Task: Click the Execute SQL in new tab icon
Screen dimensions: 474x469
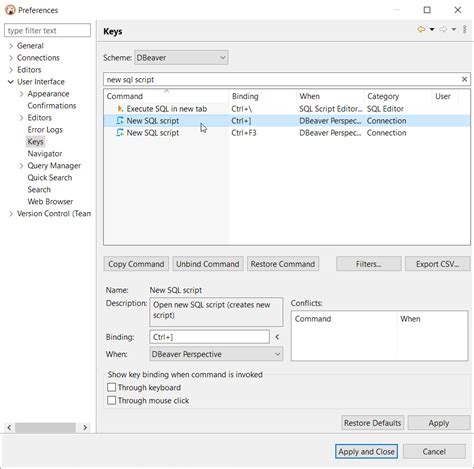Action: [120, 109]
